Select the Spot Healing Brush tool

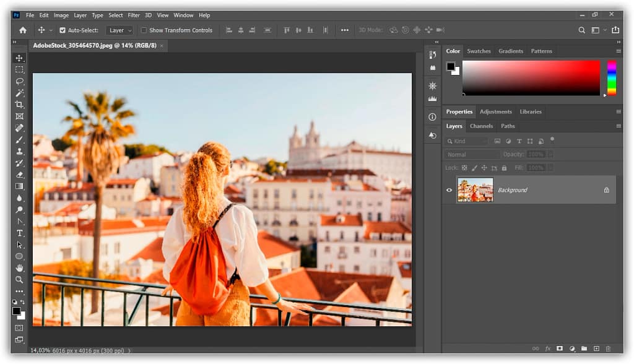click(19, 128)
